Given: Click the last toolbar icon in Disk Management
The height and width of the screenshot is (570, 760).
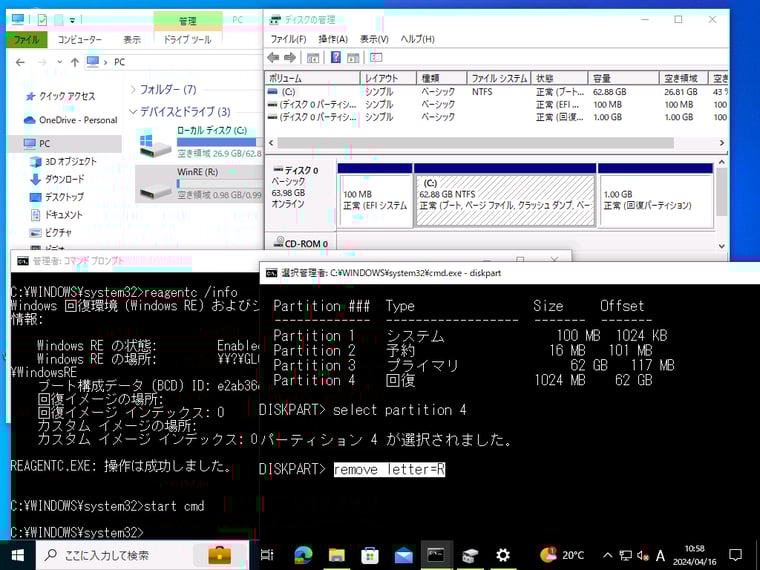Looking at the screenshot, I should click(376, 58).
